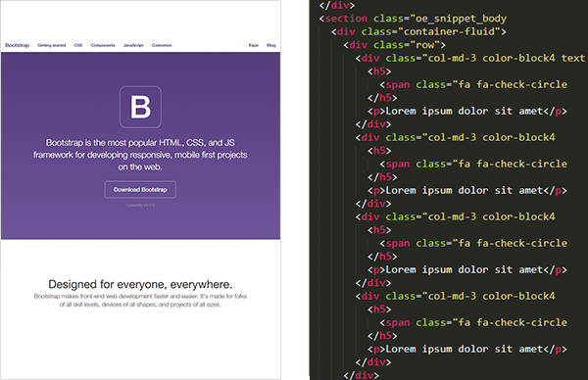Visit the Expo link in navbar

(254, 45)
